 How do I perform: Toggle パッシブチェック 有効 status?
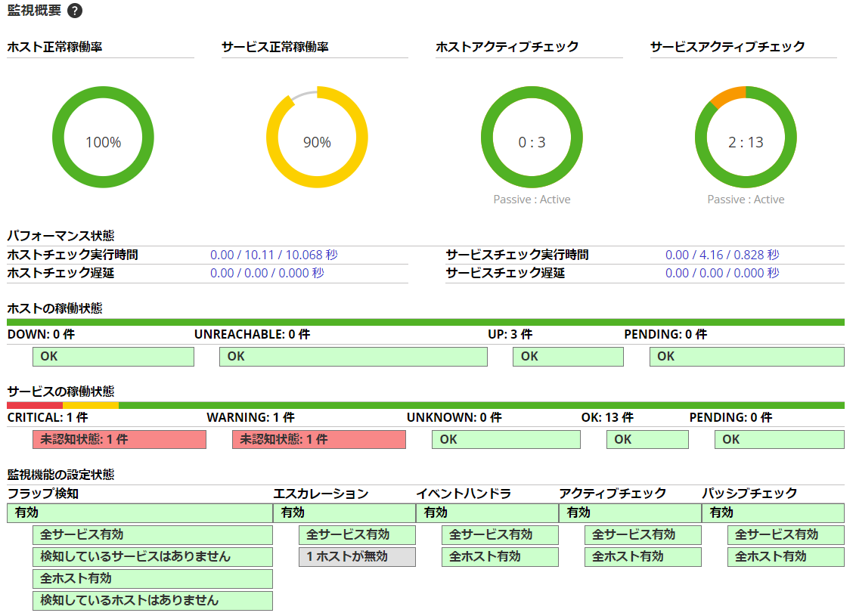pos(772,512)
